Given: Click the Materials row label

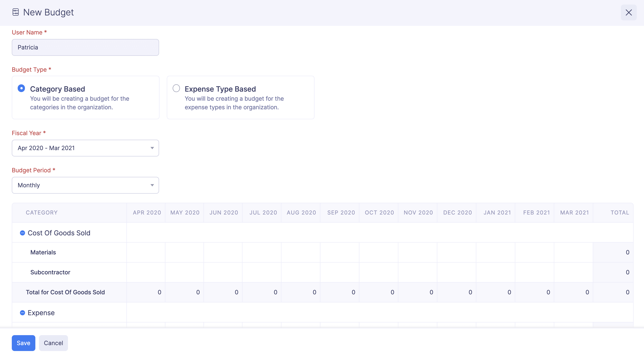Looking at the screenshot, I should point(43,252).
